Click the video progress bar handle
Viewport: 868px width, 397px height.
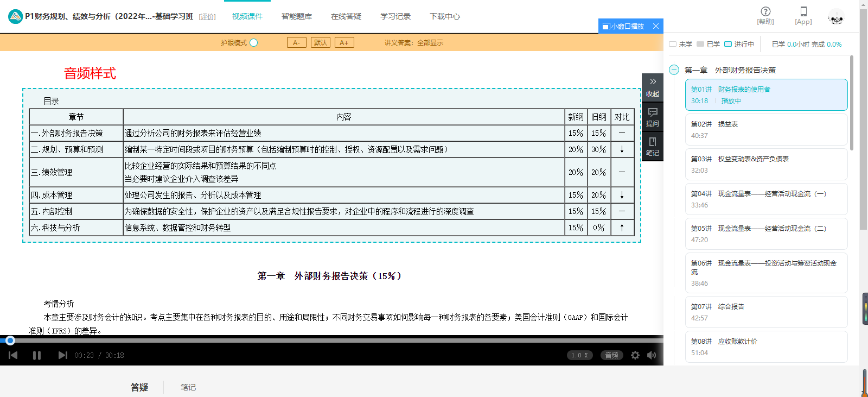pyautogui.click(x=10, y=341)
